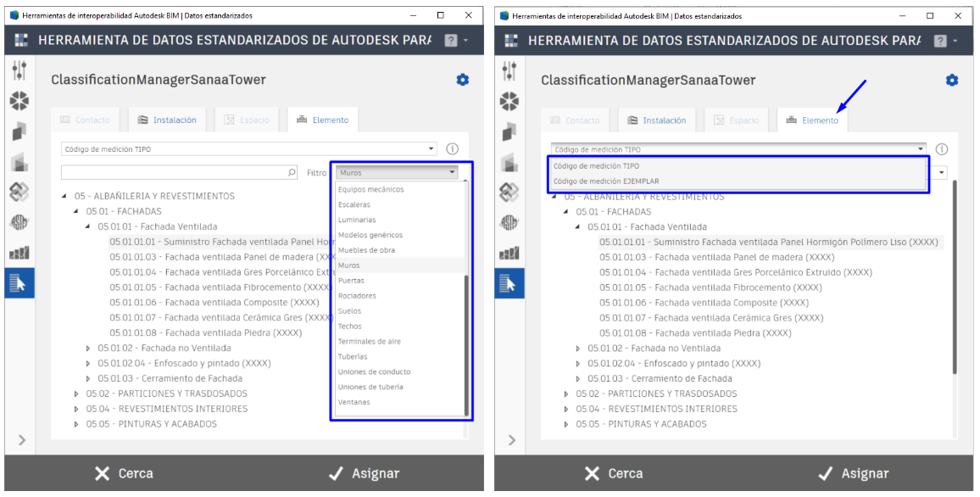Open the interlocked links tool in left window sidebar
The height and width of the screenshot is (497, 980).
click(19, 192)
